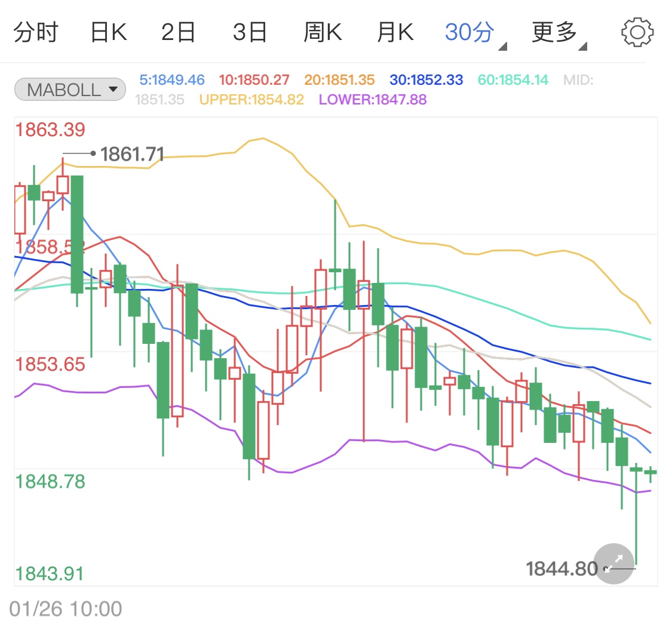The image size is (672, 622).
Task: Click the 1861.71 high price marker
Action: 132,154
